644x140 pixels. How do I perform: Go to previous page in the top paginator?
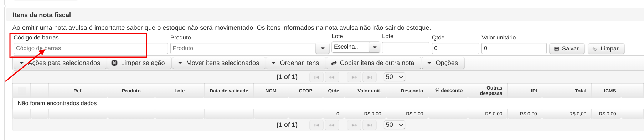[x=331, y=77]
